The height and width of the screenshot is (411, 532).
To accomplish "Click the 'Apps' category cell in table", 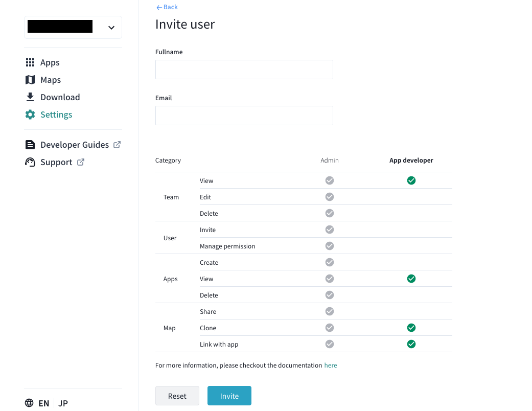I will coord(170,279).
